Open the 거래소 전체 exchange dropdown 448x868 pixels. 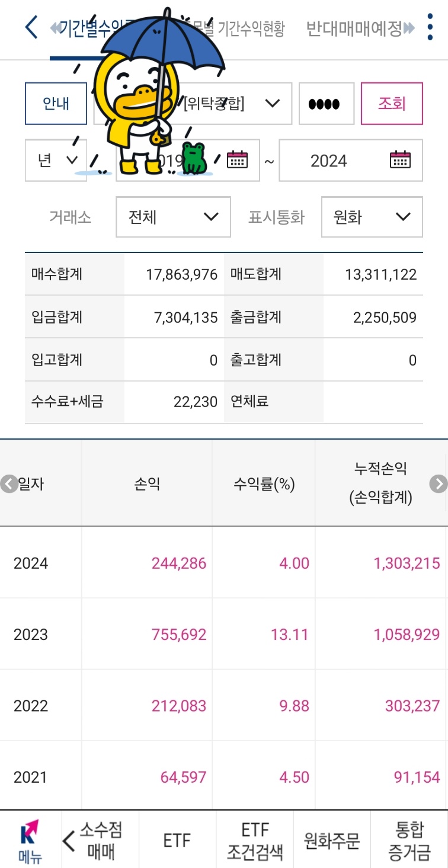(172, 217)
